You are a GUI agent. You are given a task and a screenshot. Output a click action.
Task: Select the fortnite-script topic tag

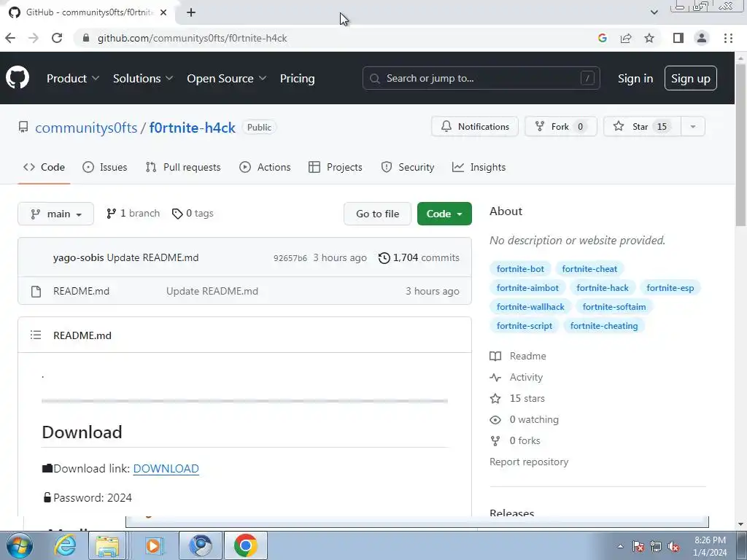tap(525, 326)
